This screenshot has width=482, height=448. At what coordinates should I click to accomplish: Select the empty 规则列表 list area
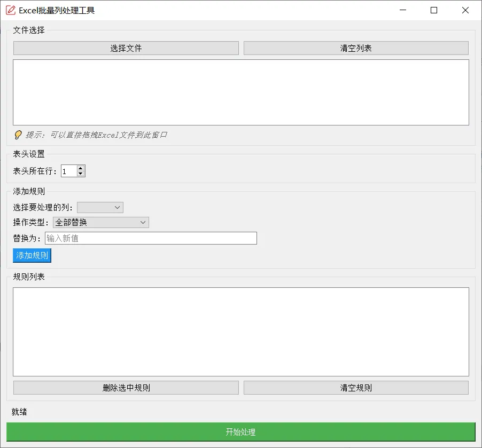click(x=241, y=332)
